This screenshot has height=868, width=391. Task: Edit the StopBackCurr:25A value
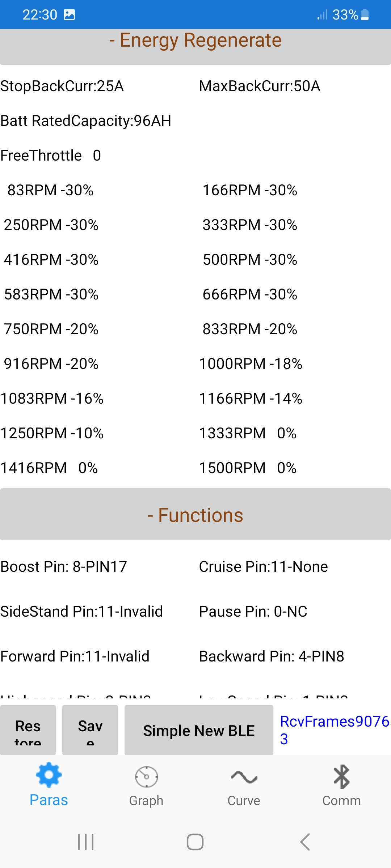[62, 86]
